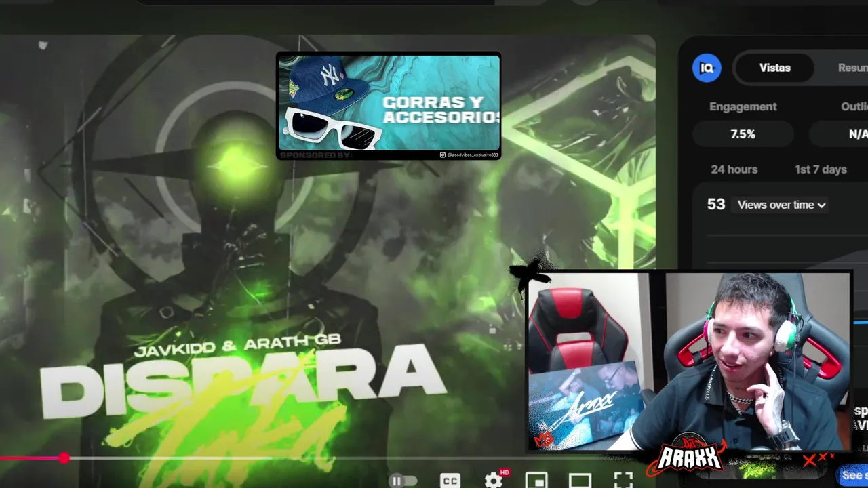Click the IQ logo icon
The image size is (868, 488).
pyautogui.click(x=707, y=68)
